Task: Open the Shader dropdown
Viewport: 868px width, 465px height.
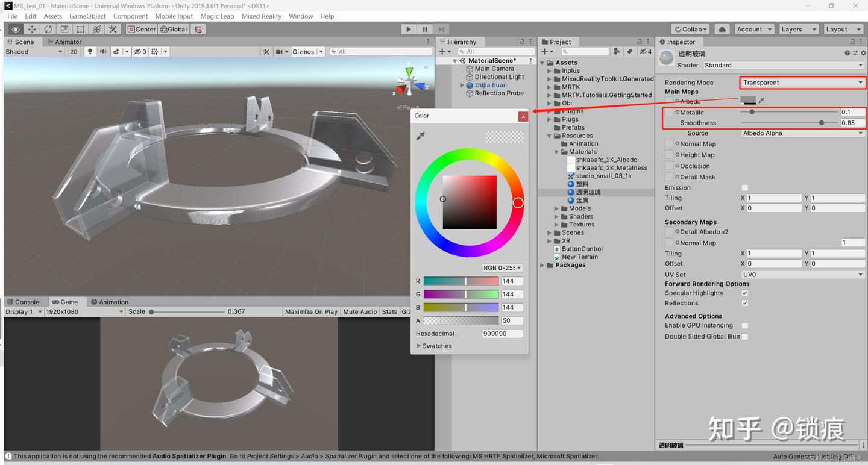Action: [x=783, y=65]
